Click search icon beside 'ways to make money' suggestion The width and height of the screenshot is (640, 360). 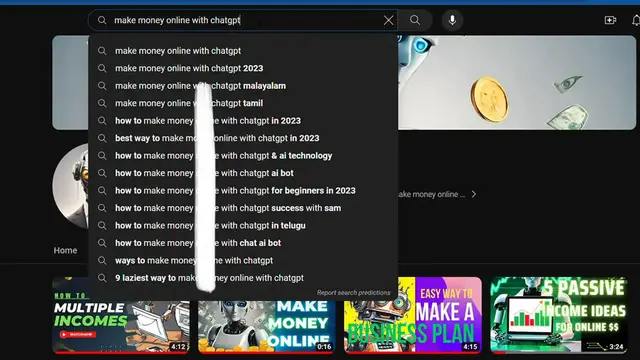tap(102, 260)
